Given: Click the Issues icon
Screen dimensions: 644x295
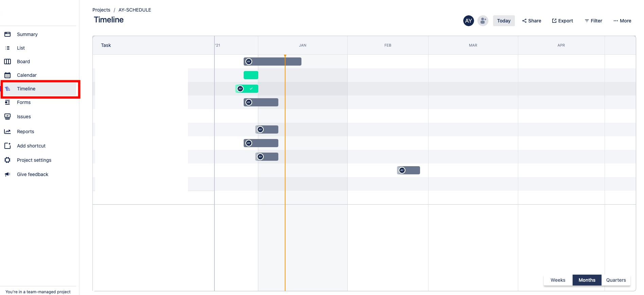Looking at the screenshot, I should pyautogui.click(x=7, y=117).
